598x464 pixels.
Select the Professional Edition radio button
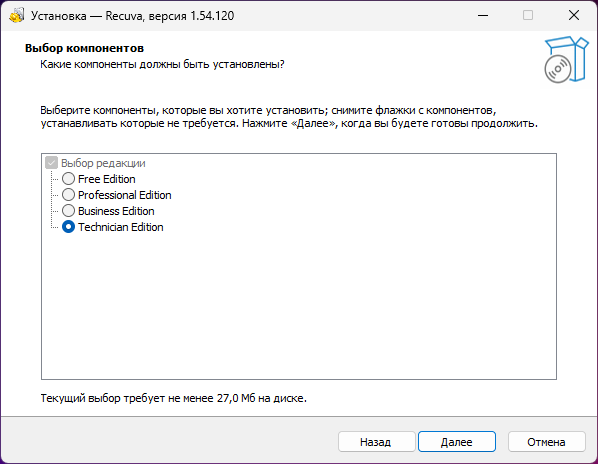click(68, 194)
